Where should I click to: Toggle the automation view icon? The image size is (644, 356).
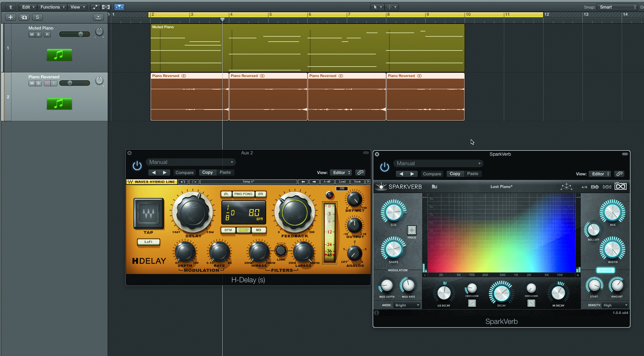pos(95,7)
